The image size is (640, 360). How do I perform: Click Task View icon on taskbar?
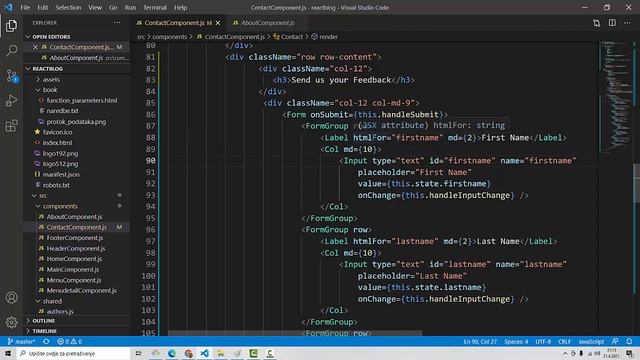(138, 353)
